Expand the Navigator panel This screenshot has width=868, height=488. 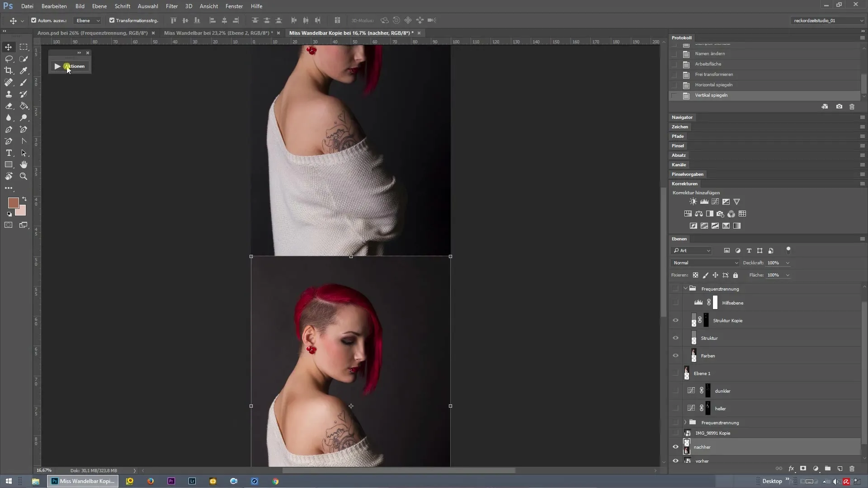[x=682, y=117]
